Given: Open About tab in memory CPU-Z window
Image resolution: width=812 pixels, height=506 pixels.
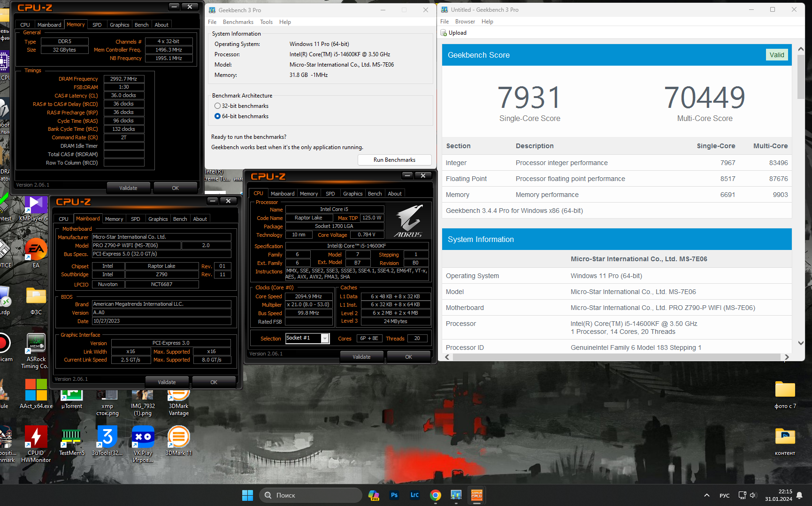Looking at the screenshot, I should pyautogui.click(x=161, y=25).
